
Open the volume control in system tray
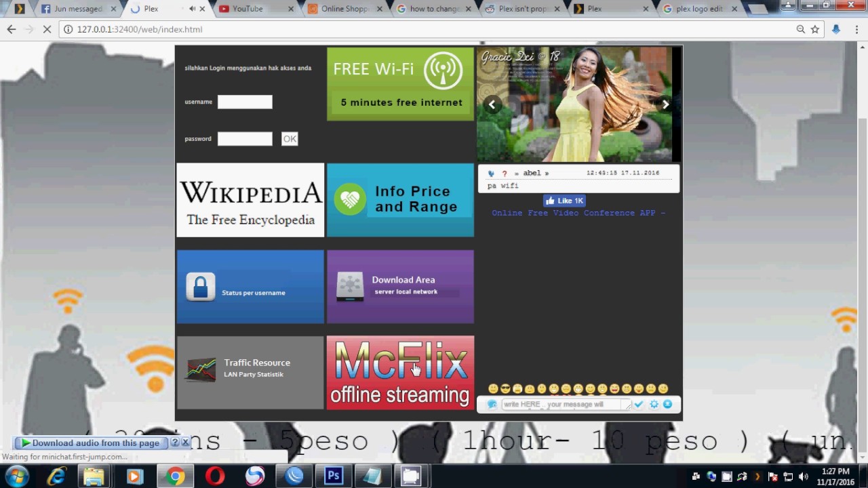click(x=804, y=476)
